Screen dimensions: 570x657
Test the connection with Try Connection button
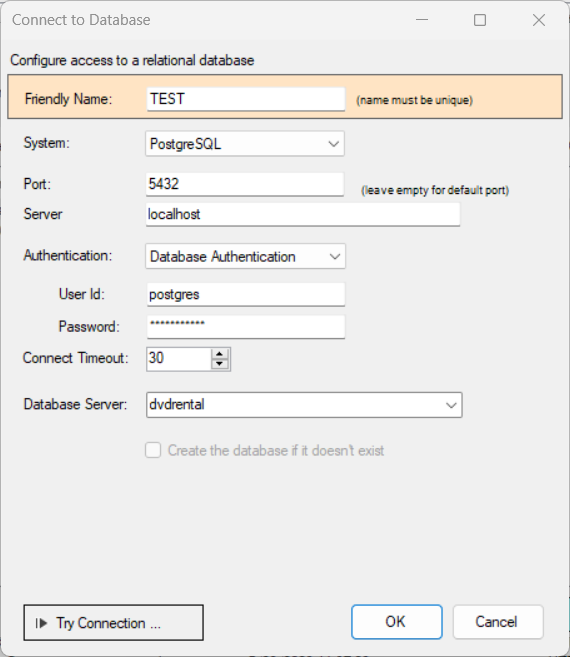(x=114, y=623)
